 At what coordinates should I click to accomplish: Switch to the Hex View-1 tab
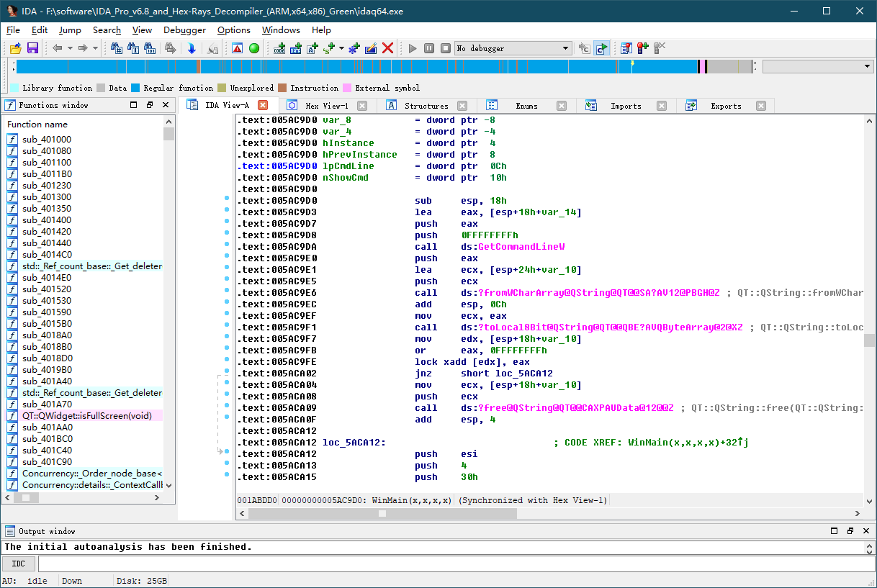click(x=326, y=106)
